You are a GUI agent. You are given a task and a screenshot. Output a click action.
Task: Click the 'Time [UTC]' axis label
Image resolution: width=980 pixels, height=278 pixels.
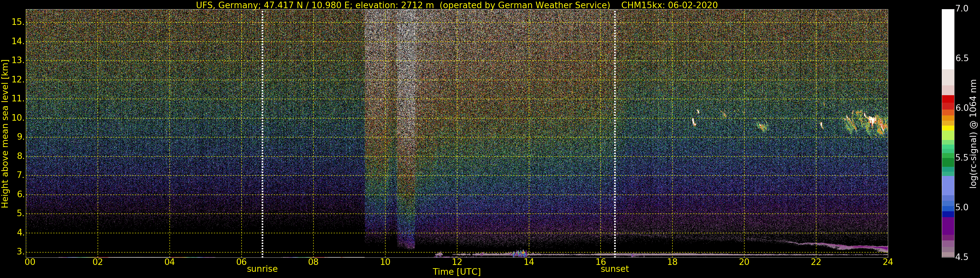coord(457,271)
